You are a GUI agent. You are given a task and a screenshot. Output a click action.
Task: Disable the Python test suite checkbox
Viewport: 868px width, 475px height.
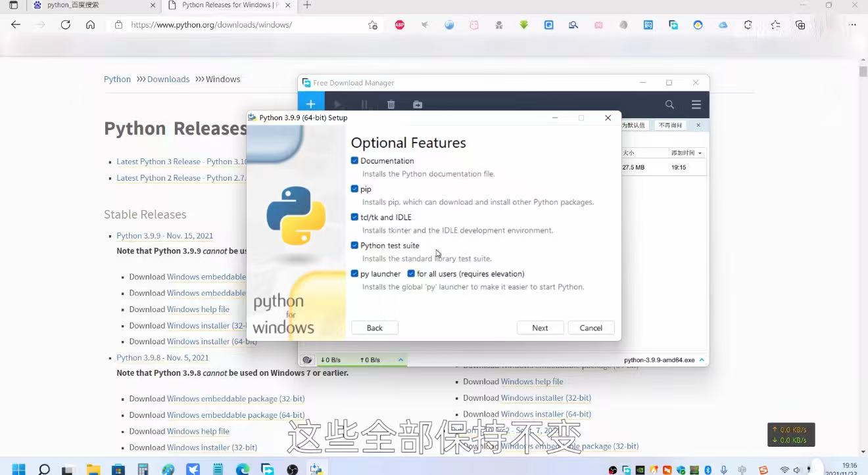pyautogui.click(x=354, y=245)
